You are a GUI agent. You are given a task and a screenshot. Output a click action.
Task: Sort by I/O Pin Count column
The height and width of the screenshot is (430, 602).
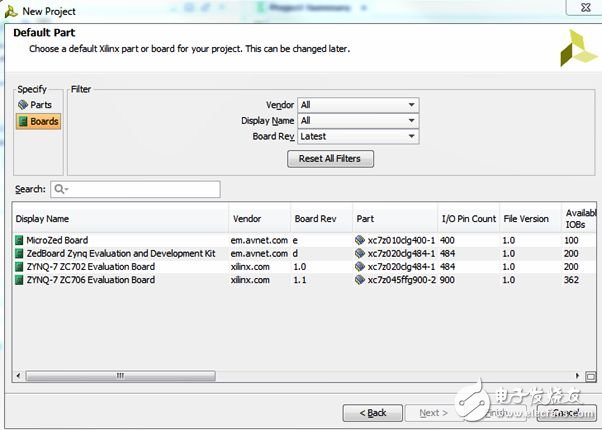point(468,218)
